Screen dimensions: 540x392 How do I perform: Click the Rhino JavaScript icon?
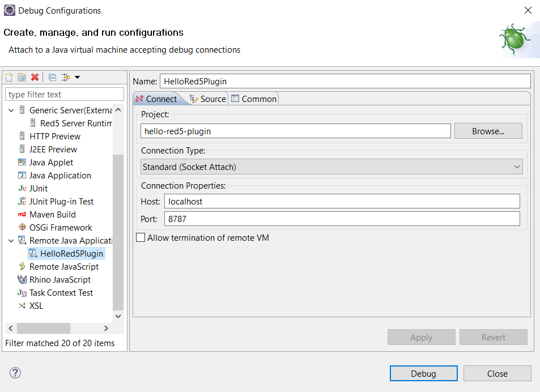pyautogui.click(x=22, y=279)
